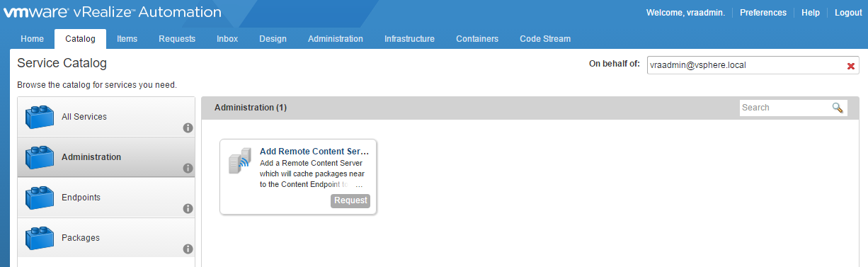Open the Preferences link
This screenshot has width=868, height=267.
(x=763, y=13)
